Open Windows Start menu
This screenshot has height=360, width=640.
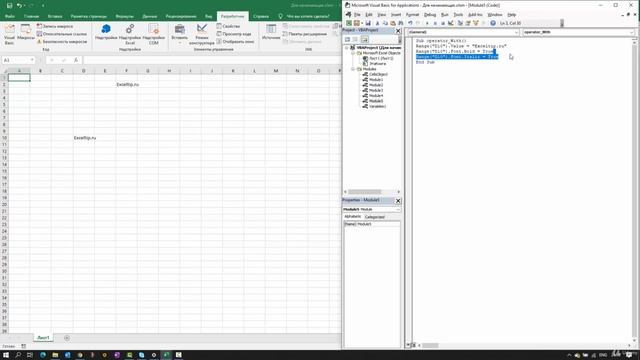point(6,355)
